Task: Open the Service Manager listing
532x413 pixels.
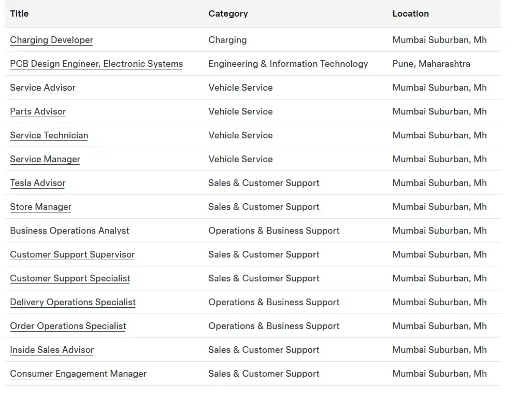Action: click(45, 159)
